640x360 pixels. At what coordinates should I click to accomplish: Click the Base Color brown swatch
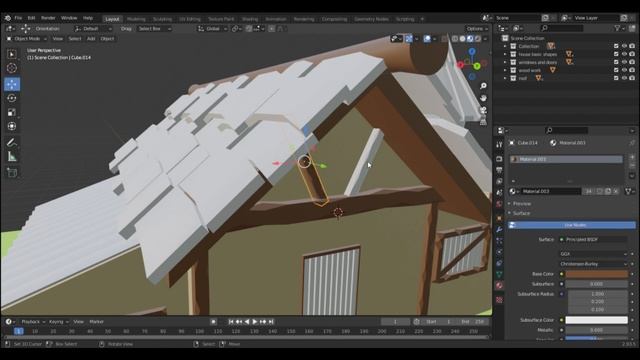click(x=596, y=274)
